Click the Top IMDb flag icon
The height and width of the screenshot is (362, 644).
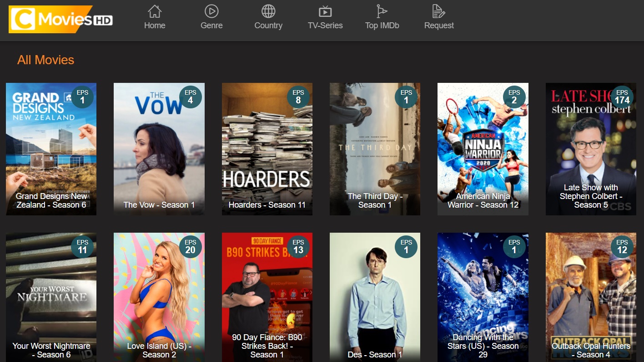point(382,11)
